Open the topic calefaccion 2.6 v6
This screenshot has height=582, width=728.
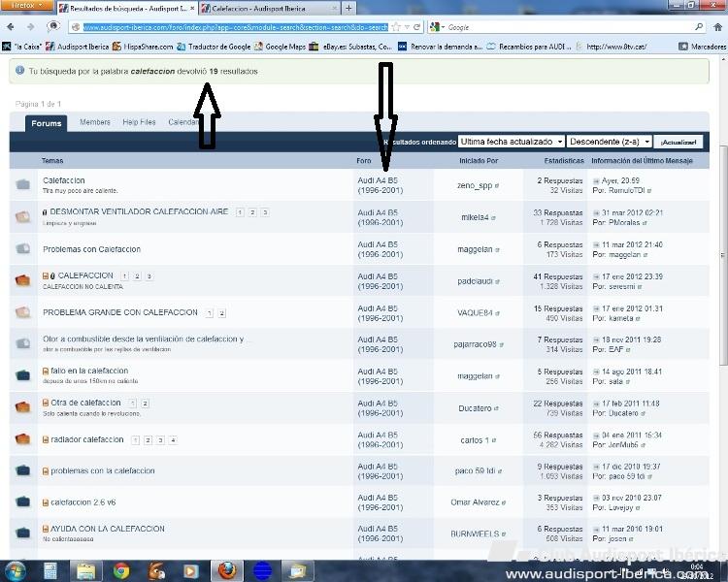[83, 502]
